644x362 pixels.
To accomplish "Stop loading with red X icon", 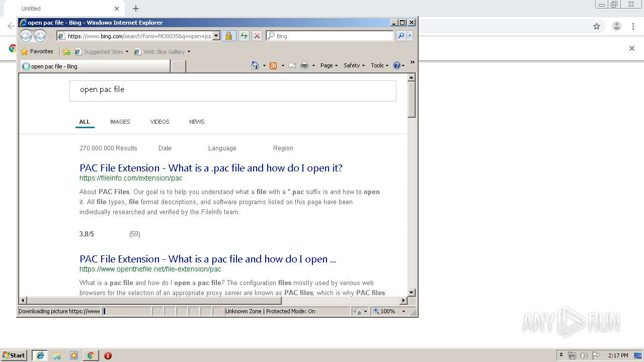I will point(257,36).
